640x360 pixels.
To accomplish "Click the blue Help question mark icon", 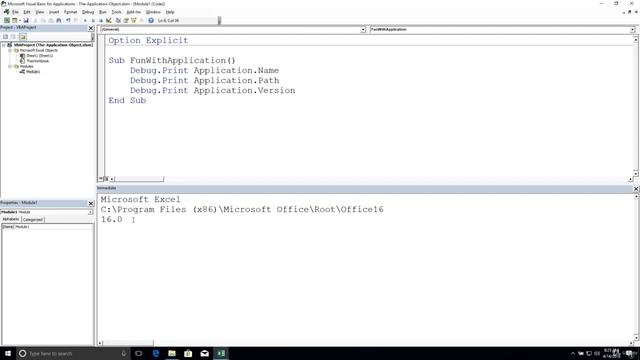I will [151, 20].
